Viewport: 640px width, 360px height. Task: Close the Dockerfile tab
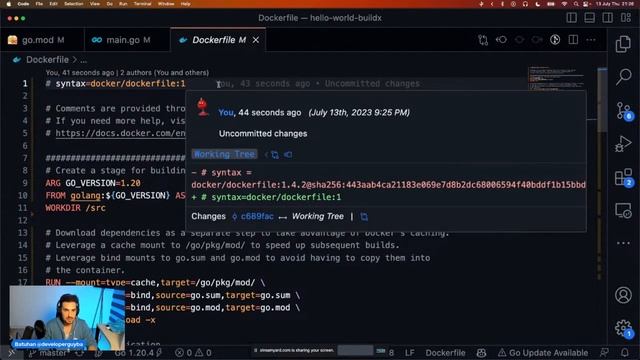tap(256, 40)
